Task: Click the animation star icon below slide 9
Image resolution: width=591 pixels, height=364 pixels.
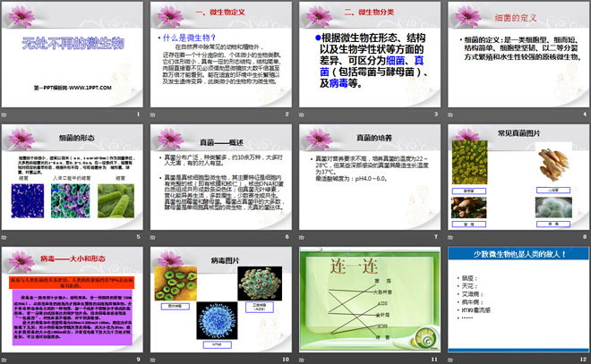Action: tap(4, 360)
